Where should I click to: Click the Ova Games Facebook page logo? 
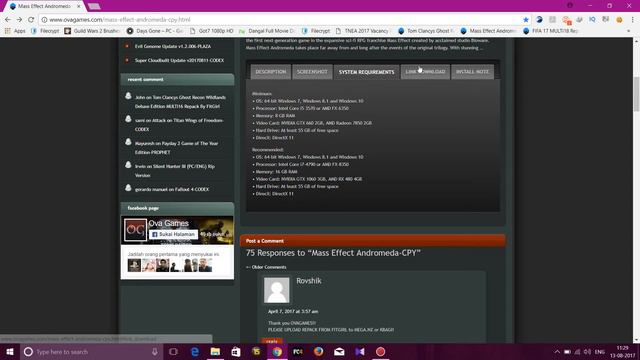(x=135, y=230)
